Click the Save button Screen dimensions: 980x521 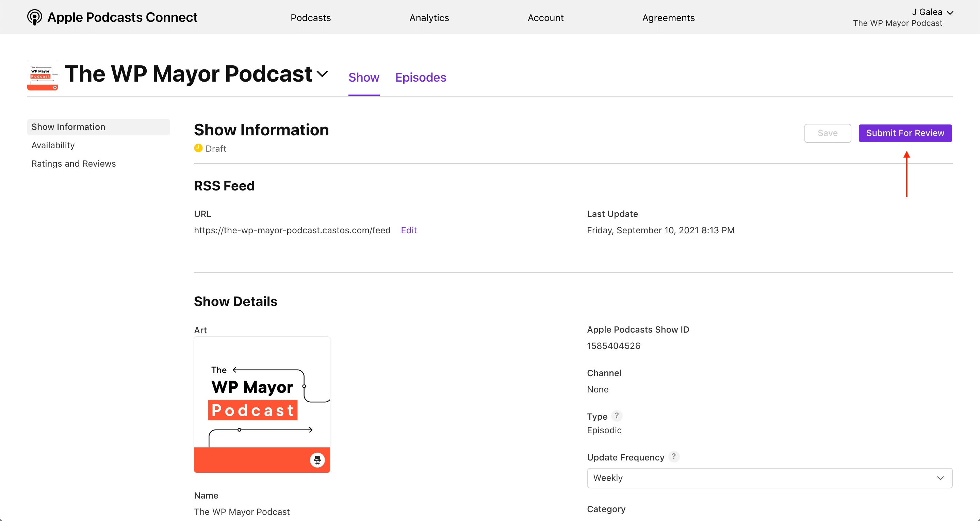(x=828, y=133)
